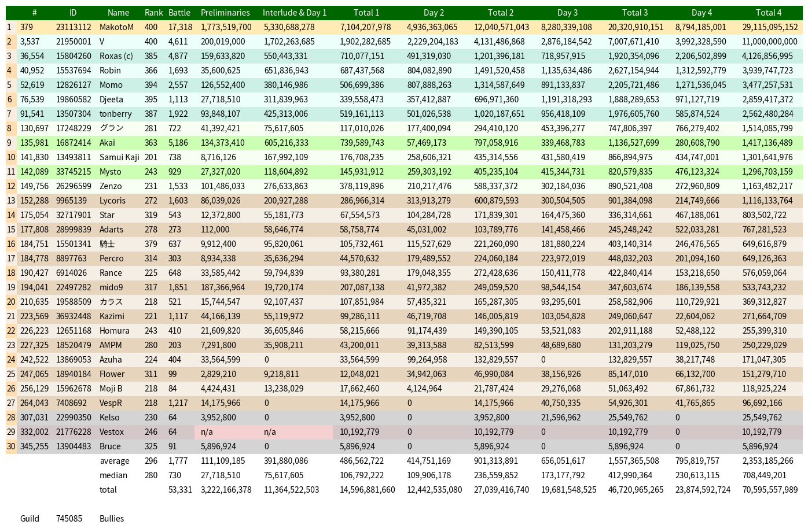Click Star's ID '32717901'
Image resolution: width=808 pixels, height=532 pixels.
74,215
